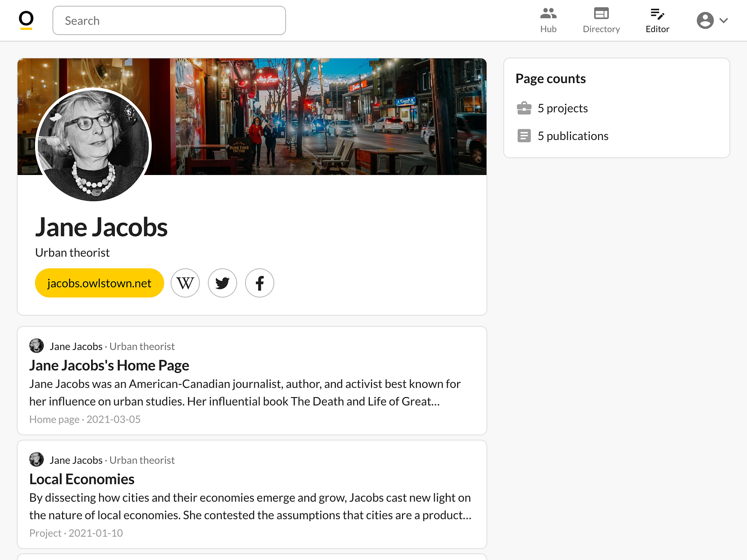This screenshot has height=560, width=747.
Task: Click the small avatar in Home Page card
Action: pyautogui.click(x=36, y=346)
